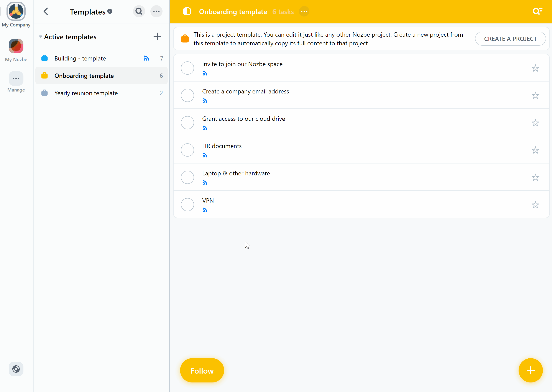Click the star icon next to Laptop & other hardware
The height and width of the screenshot is (392, 552).
[536, 177]
